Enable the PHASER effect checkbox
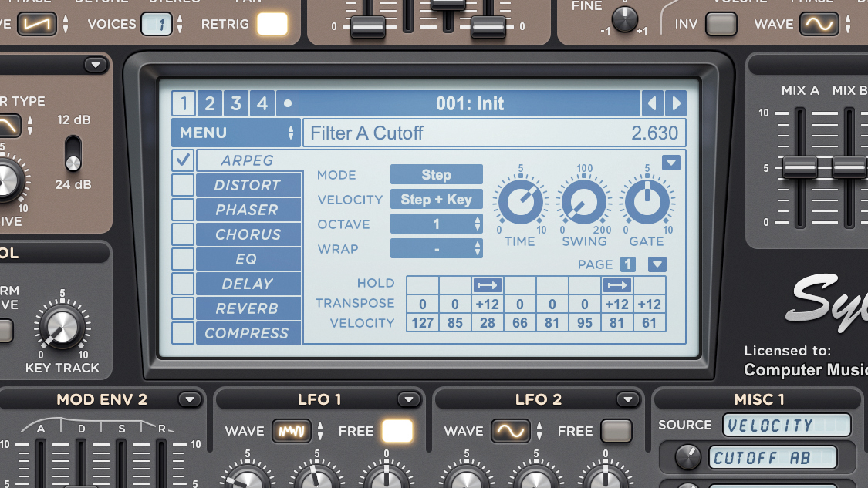The width and height of the screenshot is (868, 488). click(x=183, y=210)
